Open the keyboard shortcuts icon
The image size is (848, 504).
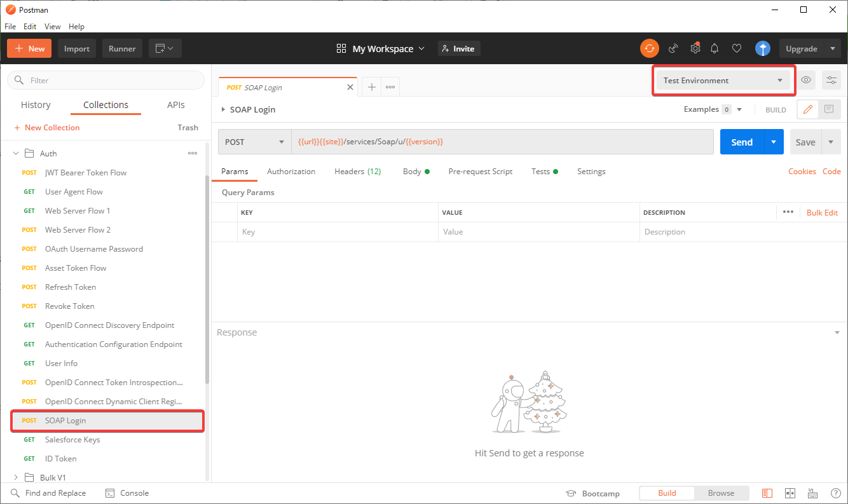812,493
